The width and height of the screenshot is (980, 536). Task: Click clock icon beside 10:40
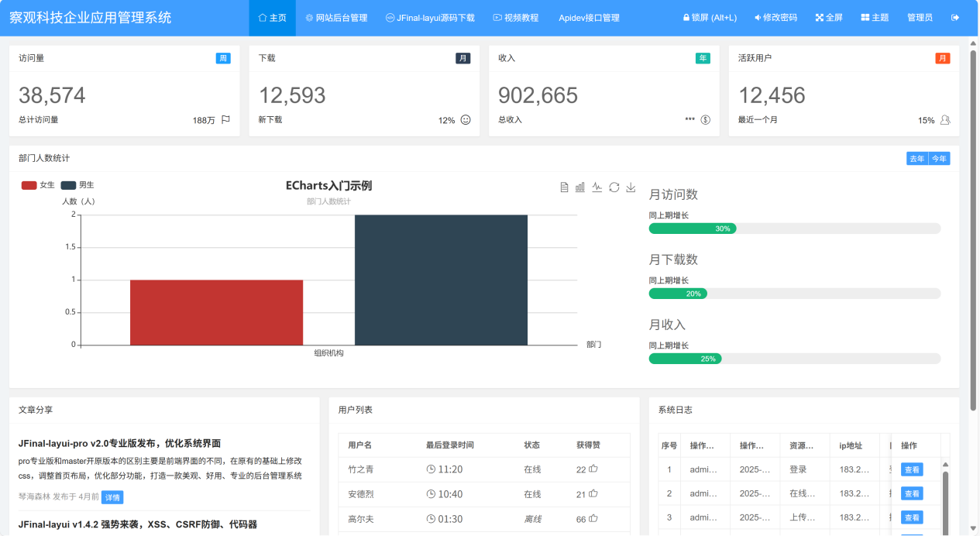431,494
